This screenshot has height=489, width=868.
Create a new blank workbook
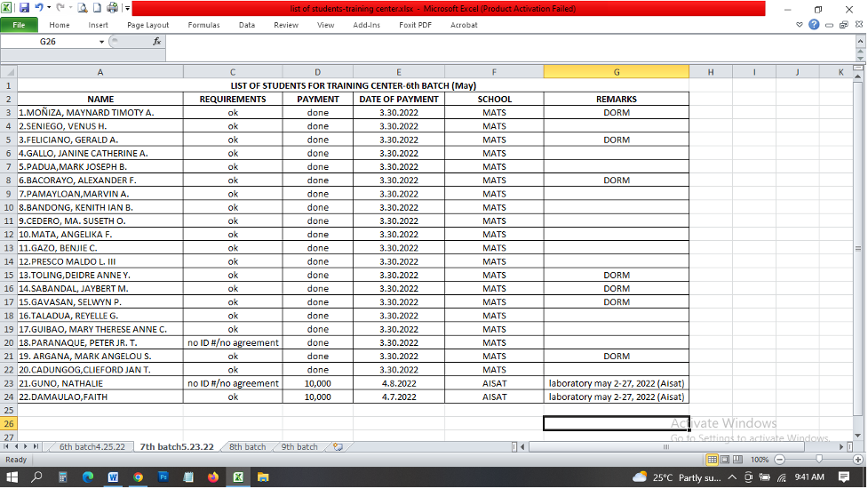coord(97,8)
